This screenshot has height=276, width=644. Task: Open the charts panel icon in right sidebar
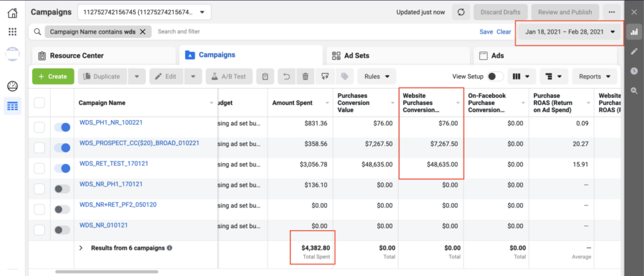tap(634, 31)
